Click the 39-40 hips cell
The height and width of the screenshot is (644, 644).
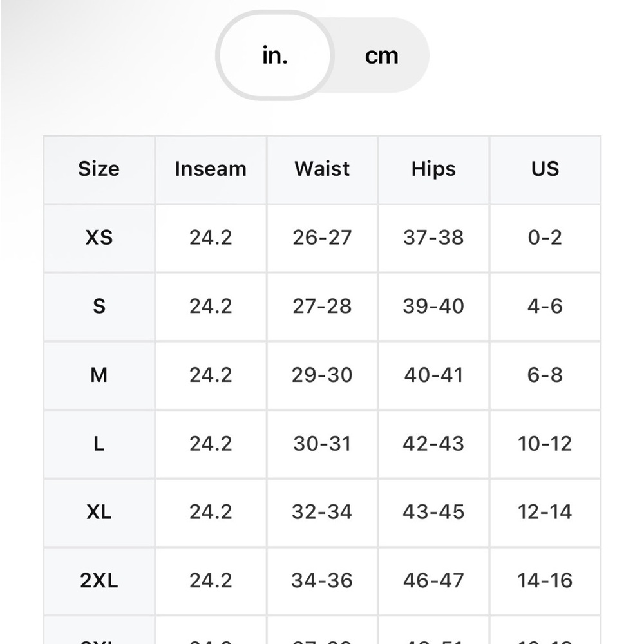[x=433, y=307]
